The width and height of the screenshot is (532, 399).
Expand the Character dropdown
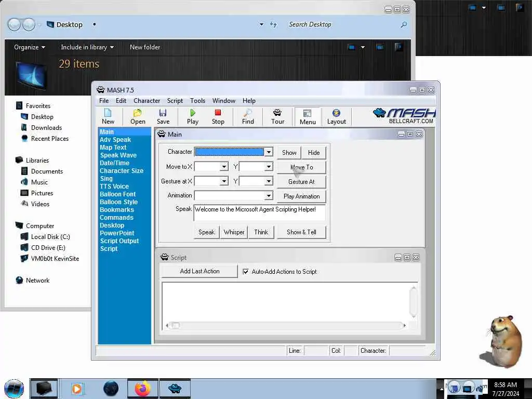click(x=269, y=152)
